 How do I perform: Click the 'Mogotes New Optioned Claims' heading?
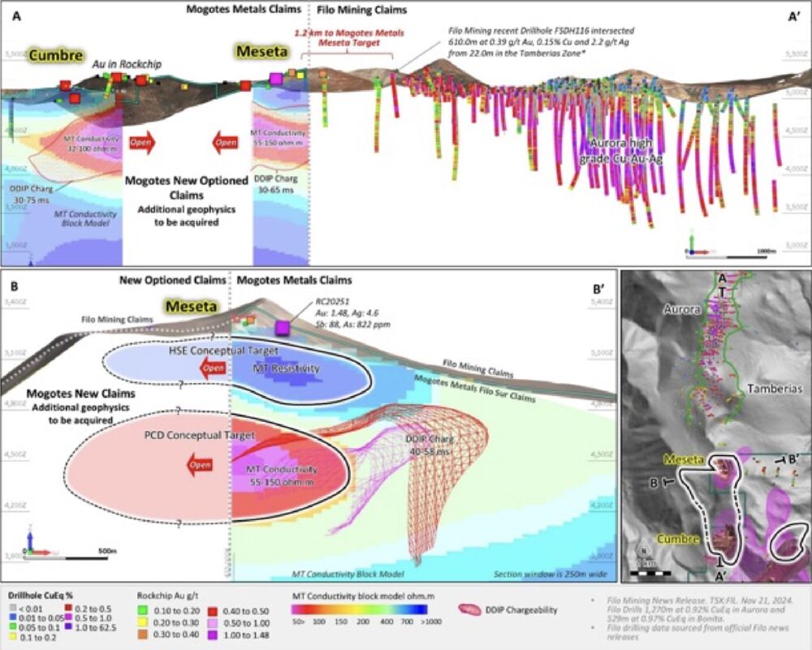tap(187, 187)
